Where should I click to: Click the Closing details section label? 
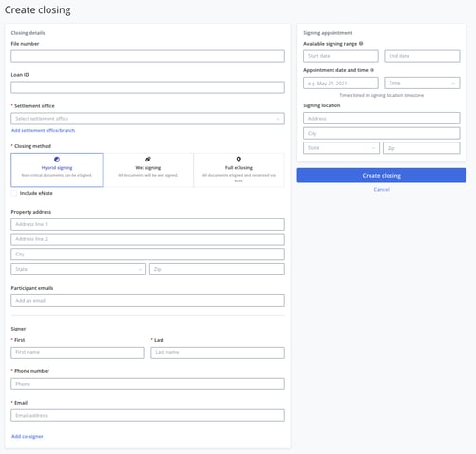(28, 33)
